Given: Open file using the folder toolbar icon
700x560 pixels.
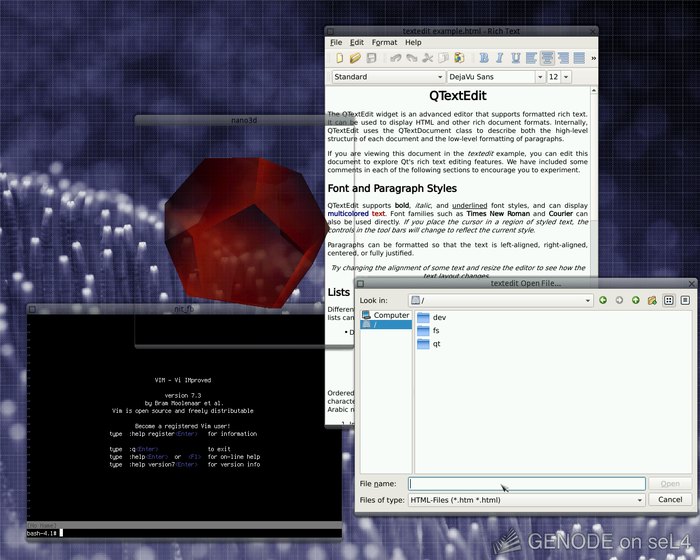Looking at the screenshot, I should point(355,58).
